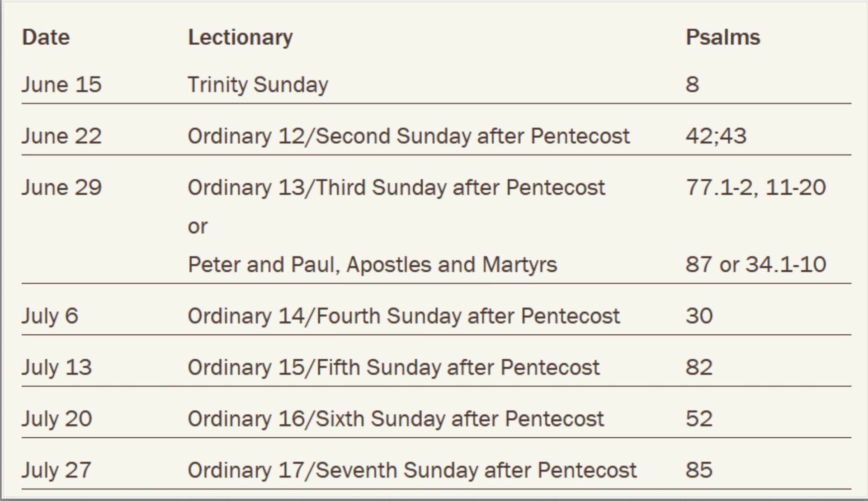Click Ordinary 13/Third Sunday after Pentecost
868x501 pixels.
pos(396,187)
